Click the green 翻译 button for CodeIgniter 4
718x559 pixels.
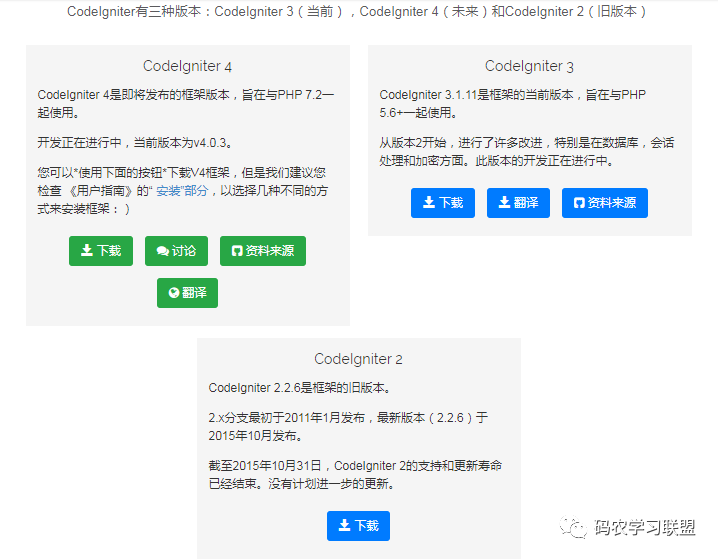coord(187,293)
